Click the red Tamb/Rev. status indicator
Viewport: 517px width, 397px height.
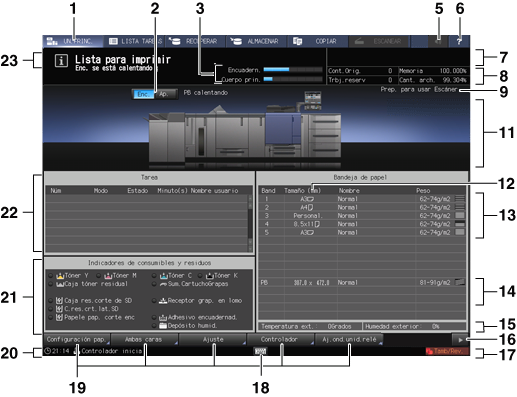click(447, 351)
